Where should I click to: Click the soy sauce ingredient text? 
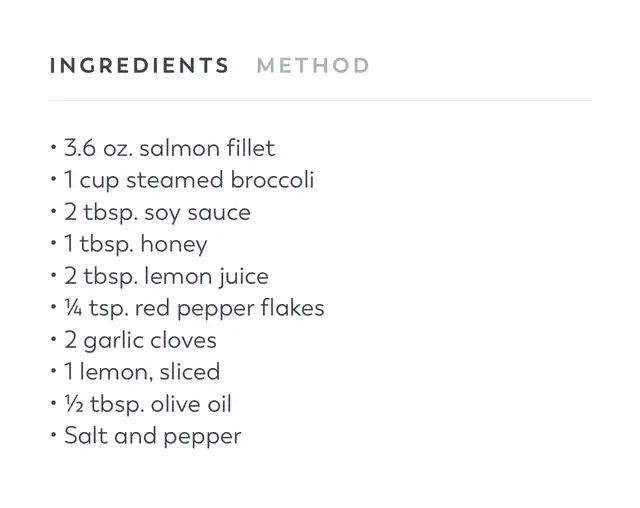[x=157, y=213]
